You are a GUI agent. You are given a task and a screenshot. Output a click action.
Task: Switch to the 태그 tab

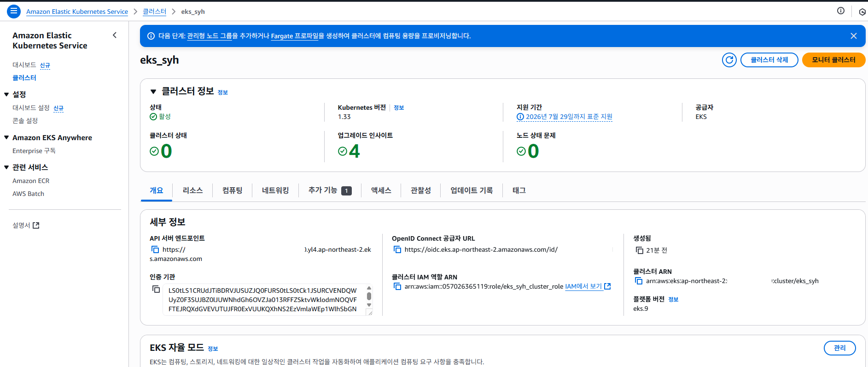[x=519, y=190]
